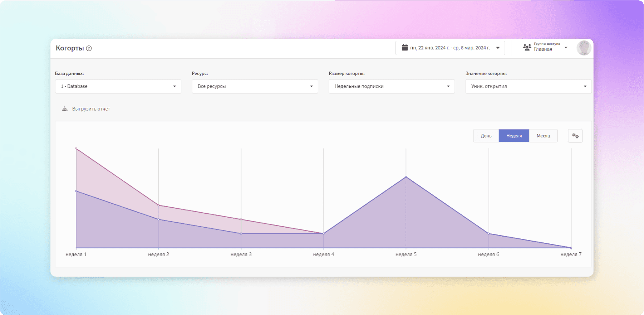Click the help question mark beside Когорты

pos(89,48)
